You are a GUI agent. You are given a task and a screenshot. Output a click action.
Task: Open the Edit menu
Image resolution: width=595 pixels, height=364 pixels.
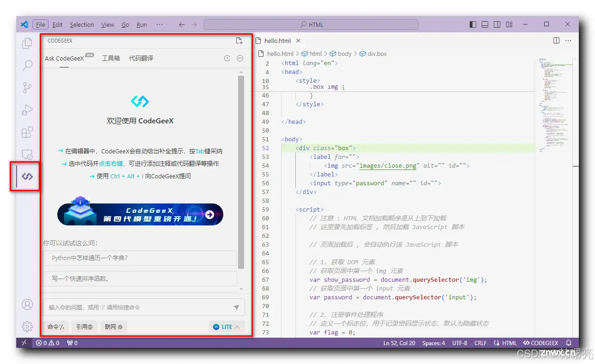(x=57, y=24)
